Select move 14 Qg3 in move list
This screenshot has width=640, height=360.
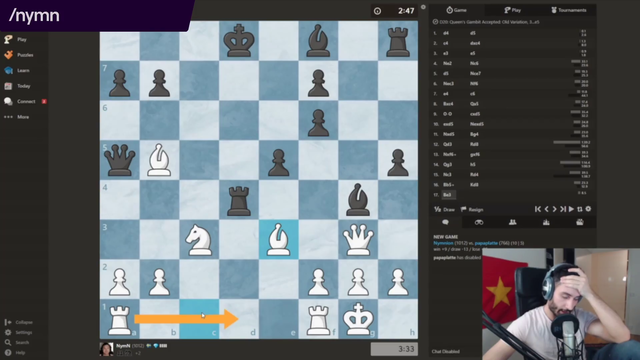[448, 164]
